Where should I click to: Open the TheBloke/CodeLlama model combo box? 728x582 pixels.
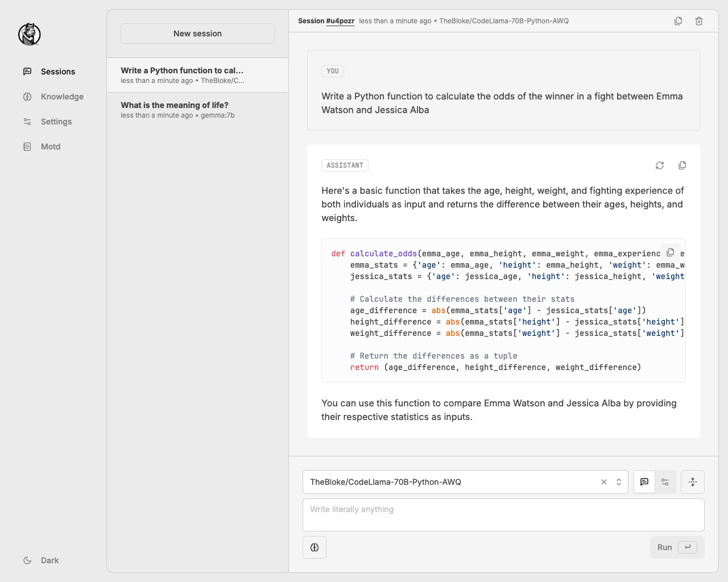pyautogui.click(x=449, y=482)
